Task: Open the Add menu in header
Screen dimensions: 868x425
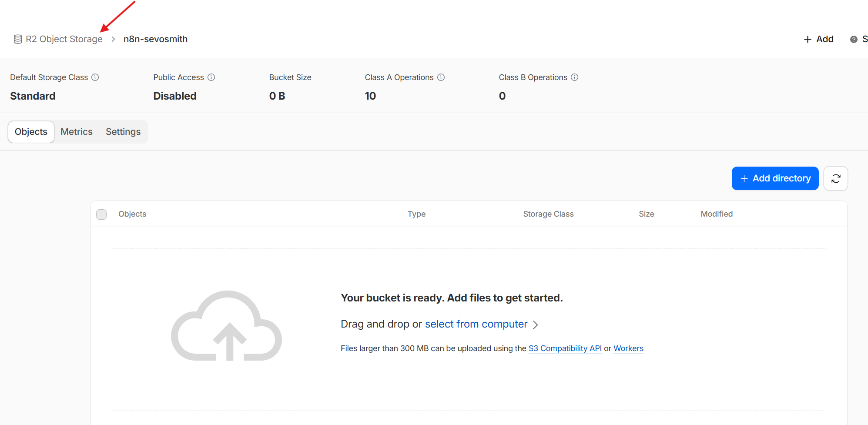Action: (x=818, y=39)
